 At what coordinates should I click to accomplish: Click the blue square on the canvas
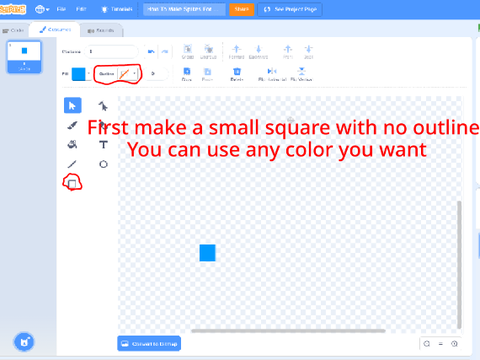point(207,253)
